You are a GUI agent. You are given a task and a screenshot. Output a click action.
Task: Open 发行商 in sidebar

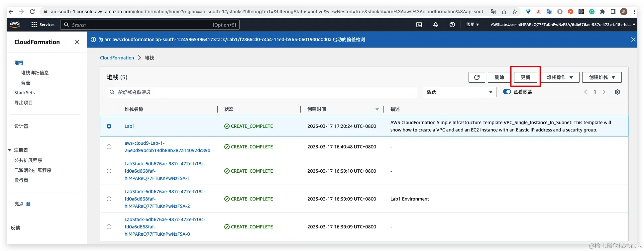(21, 180)
